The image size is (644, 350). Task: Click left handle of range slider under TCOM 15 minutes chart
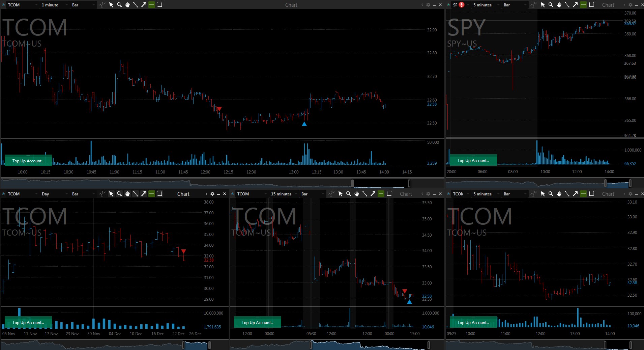click(311, 345)
